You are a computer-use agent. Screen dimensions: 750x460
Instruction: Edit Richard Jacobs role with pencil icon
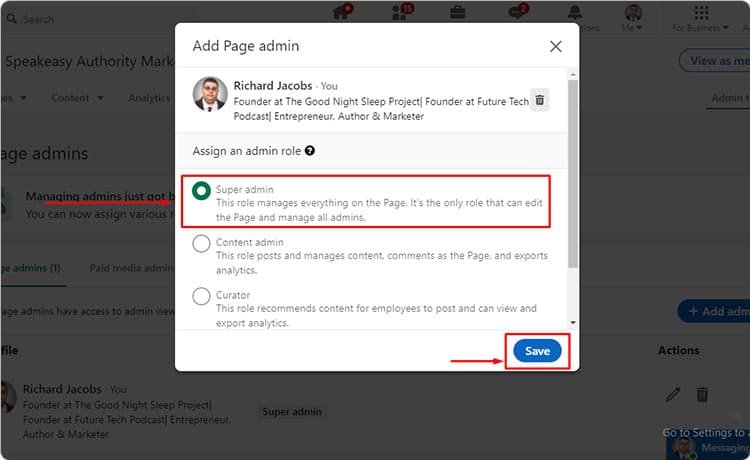pos(673,394)
